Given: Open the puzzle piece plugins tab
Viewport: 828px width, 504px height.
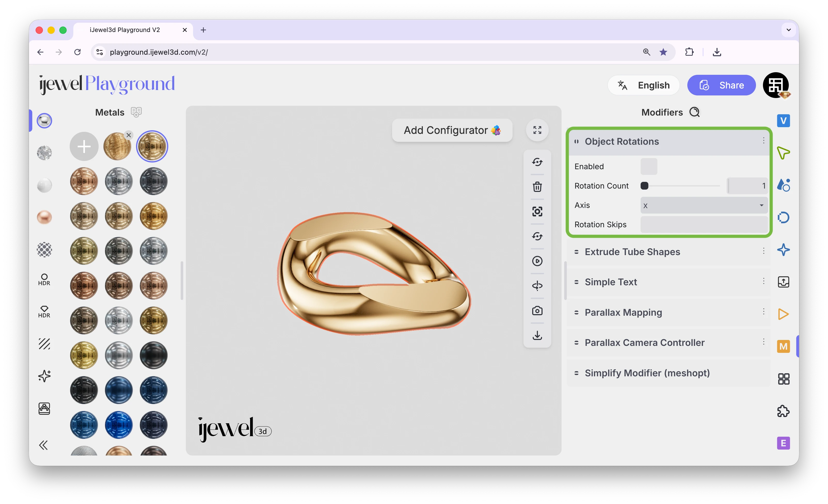Looking at the screenshot, I should 783,411.
